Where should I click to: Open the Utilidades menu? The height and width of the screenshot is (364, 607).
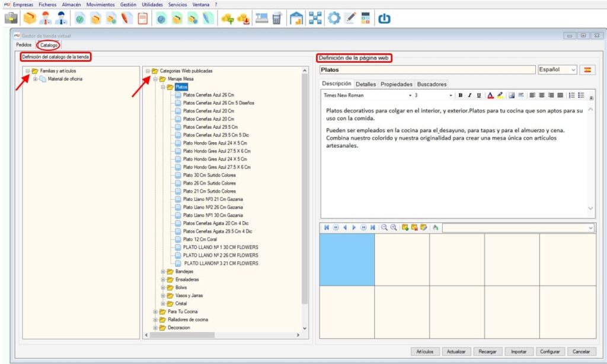pyautogui.click(x=152, y=5)
